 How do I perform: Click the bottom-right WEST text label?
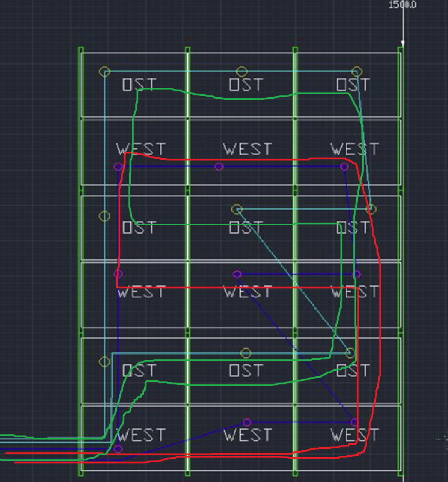pos(354,435)
